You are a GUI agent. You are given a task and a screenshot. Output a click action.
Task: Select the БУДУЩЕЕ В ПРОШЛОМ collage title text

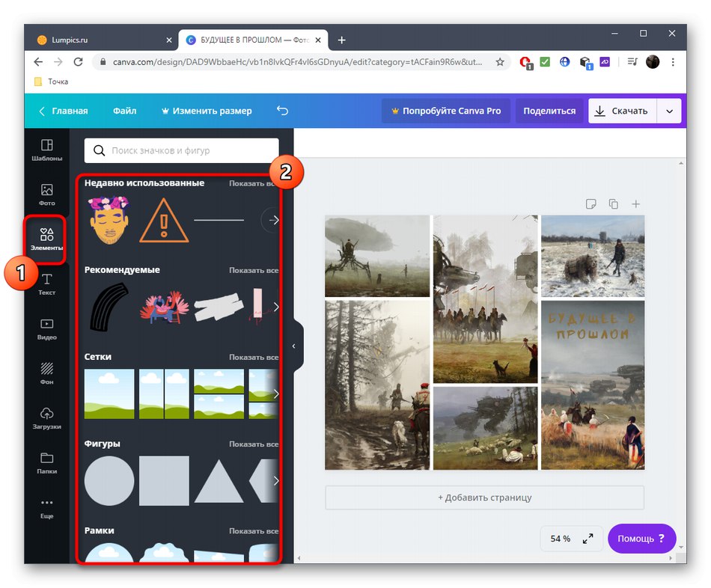[x=592, y=326]
